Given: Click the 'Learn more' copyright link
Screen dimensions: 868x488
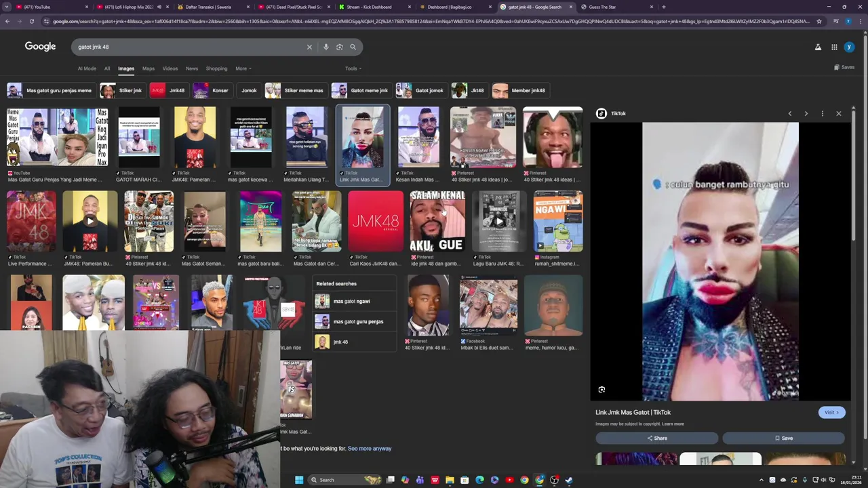Looking at the screenshot, I should [x=673, y=424].
